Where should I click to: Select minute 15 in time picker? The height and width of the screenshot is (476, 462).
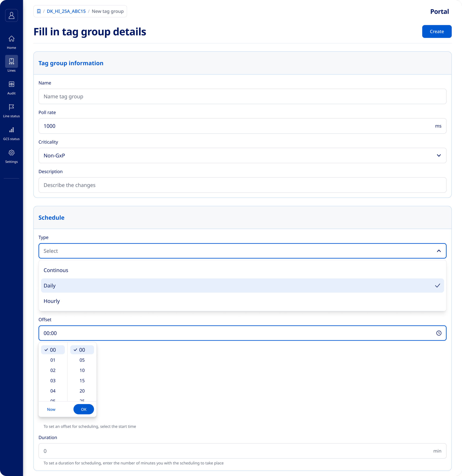coord(82,381)
